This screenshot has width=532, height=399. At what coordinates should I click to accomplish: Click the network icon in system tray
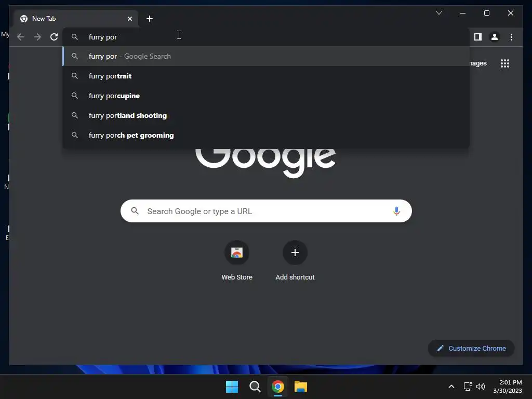pyautogui.click(x=468, y=387)
